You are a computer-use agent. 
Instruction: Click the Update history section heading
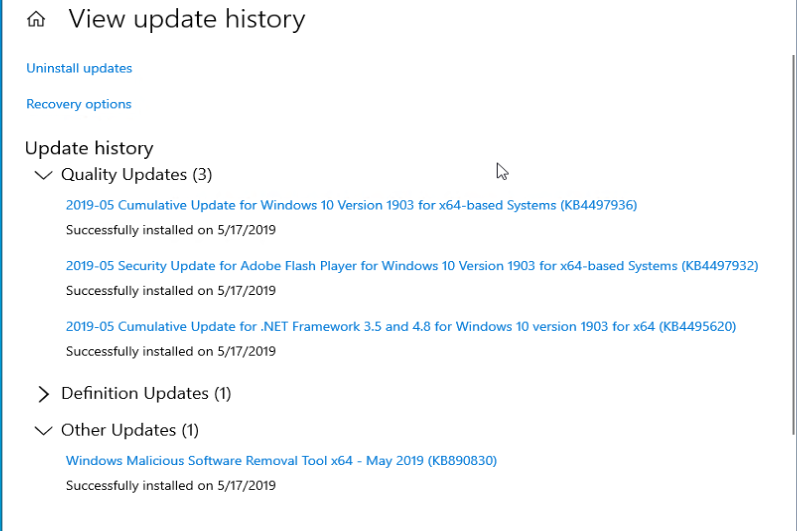pyautogui.click(x=89, y=148)
